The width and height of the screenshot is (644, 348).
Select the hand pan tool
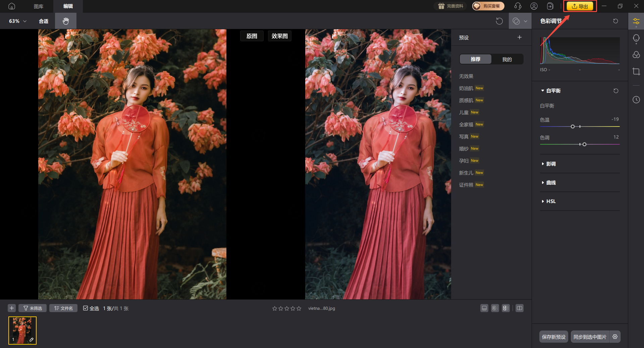[x=66, y=21]
